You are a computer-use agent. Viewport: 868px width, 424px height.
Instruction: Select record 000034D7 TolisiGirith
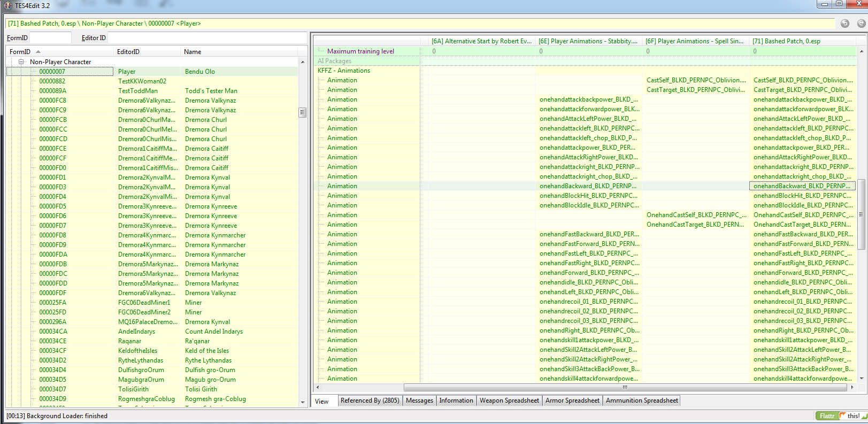pos(152,389)
